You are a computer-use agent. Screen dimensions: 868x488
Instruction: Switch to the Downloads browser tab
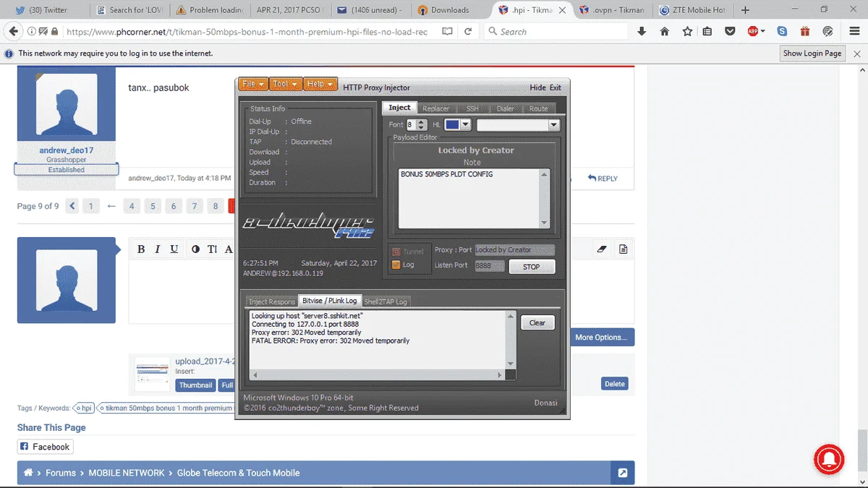(449, 10)
